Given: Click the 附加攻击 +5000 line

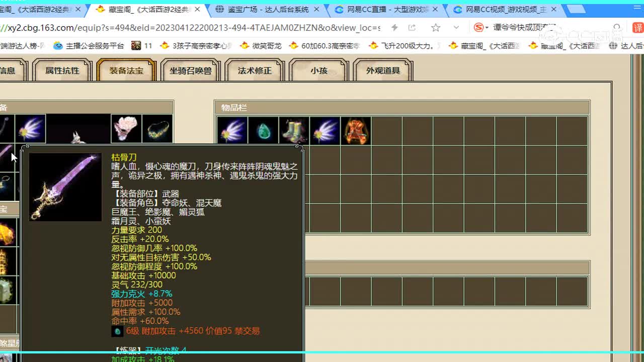Looking at the screenshot, I should [142, 303].
